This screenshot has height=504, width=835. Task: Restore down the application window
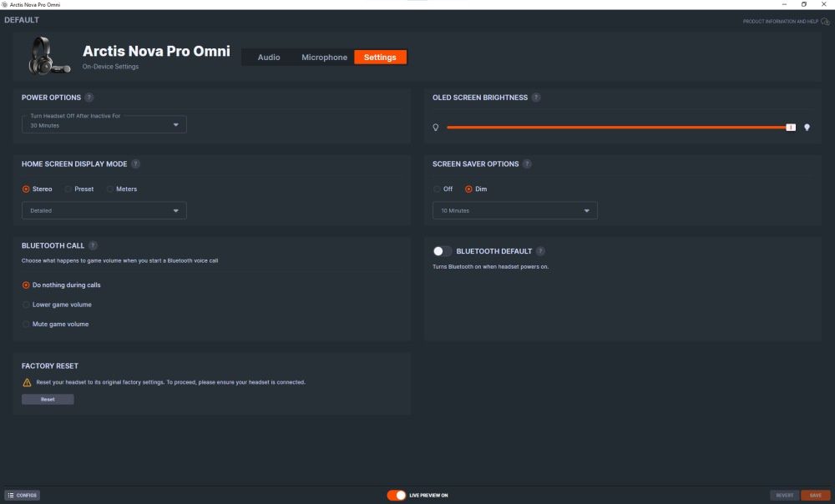click(x=804, y=4)
